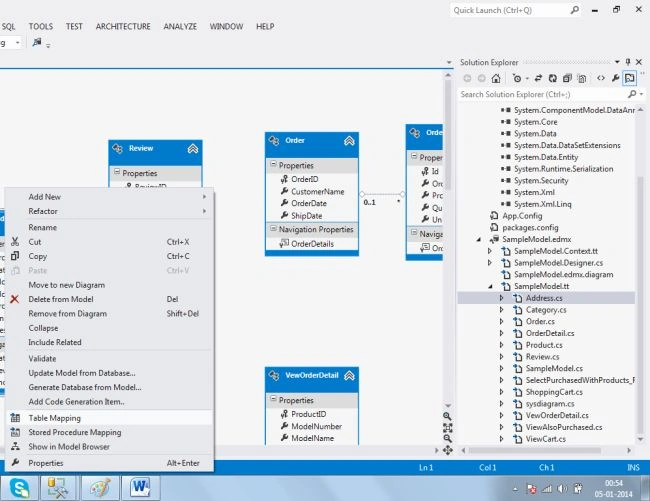650x501 pixels.
Task: Open Word from the taskbar
Action: (140, 487)
